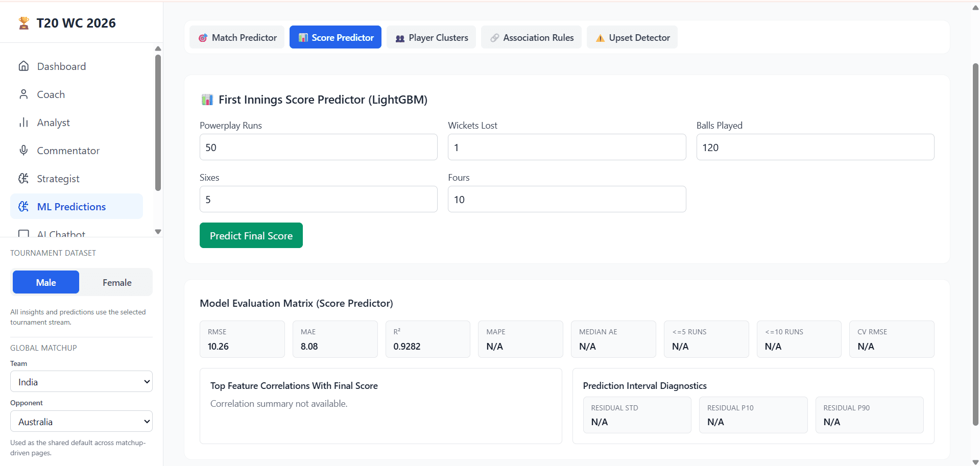Image resolution: width=980 pixels, height=466 pixels.
Task: Select the Male tournament dataset
Action: (46, 282)
